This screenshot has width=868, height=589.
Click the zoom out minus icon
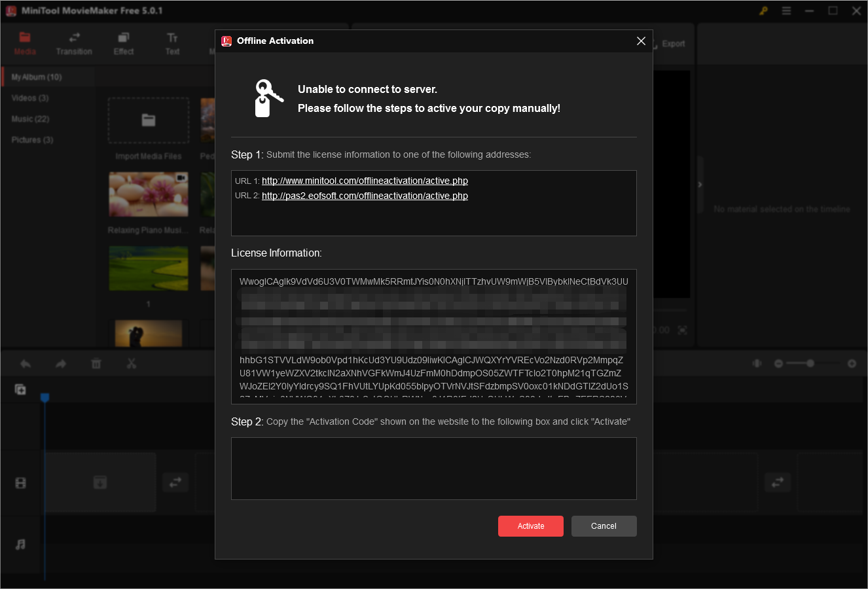778,363
